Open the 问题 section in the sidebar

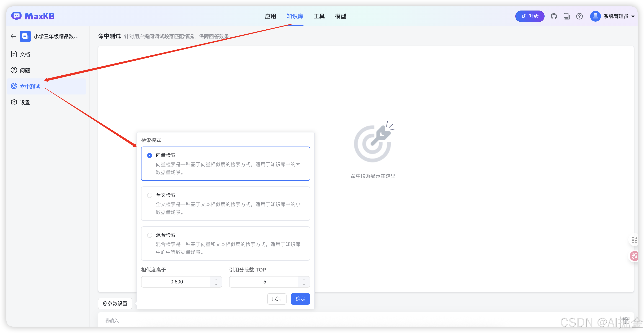pos(25,70)
